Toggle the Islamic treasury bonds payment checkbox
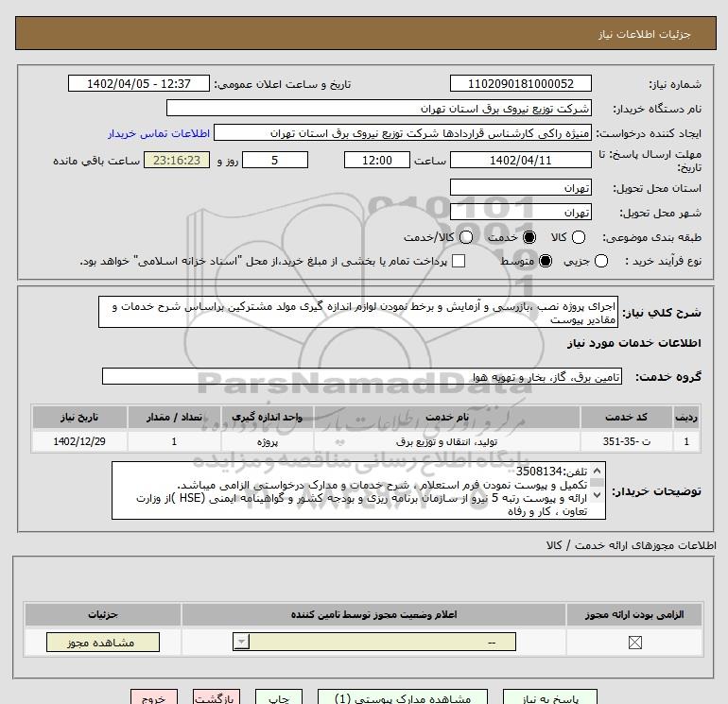Image resolution: width=728 pixels, height=704 pixels. tap(459, 261)
